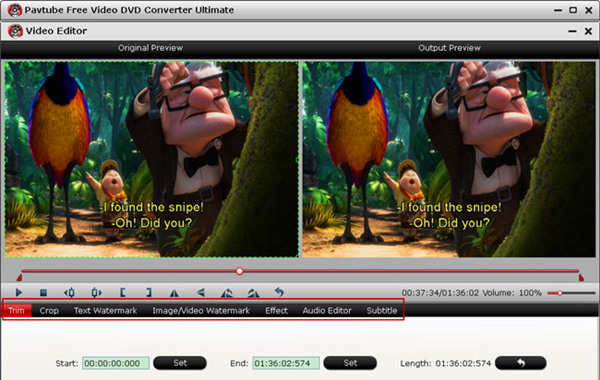Click the playhead on the timeline
The image size is (600, 380).
coord(240,271)
